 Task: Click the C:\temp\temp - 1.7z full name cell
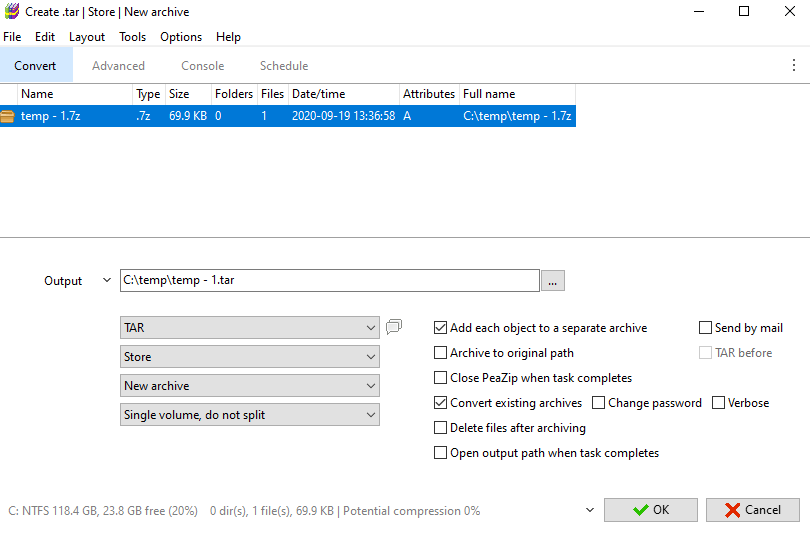pos(517,116)
